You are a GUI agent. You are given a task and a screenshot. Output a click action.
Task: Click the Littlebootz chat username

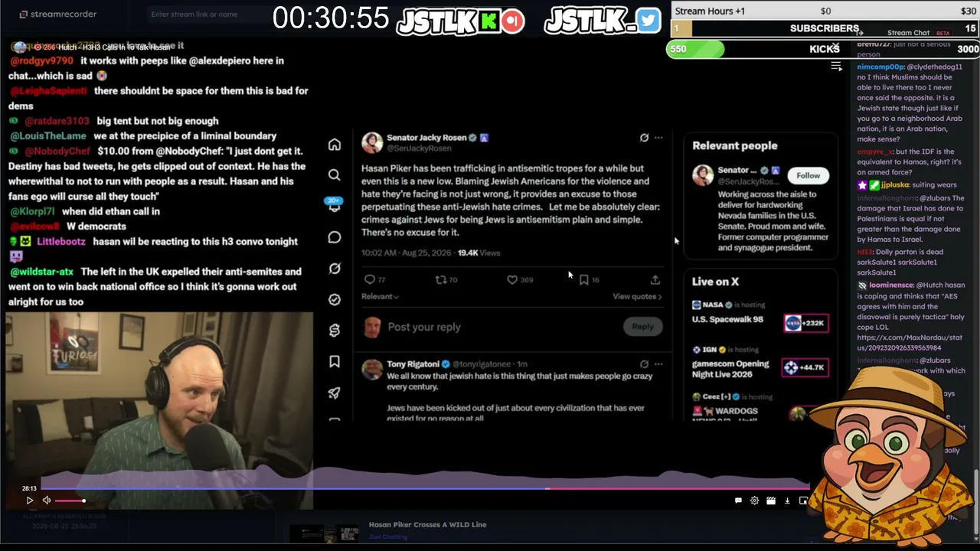coord(61,241)
